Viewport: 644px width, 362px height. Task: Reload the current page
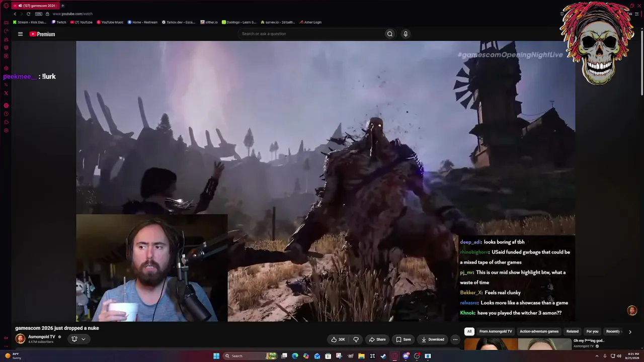click(x=28, y=14)
